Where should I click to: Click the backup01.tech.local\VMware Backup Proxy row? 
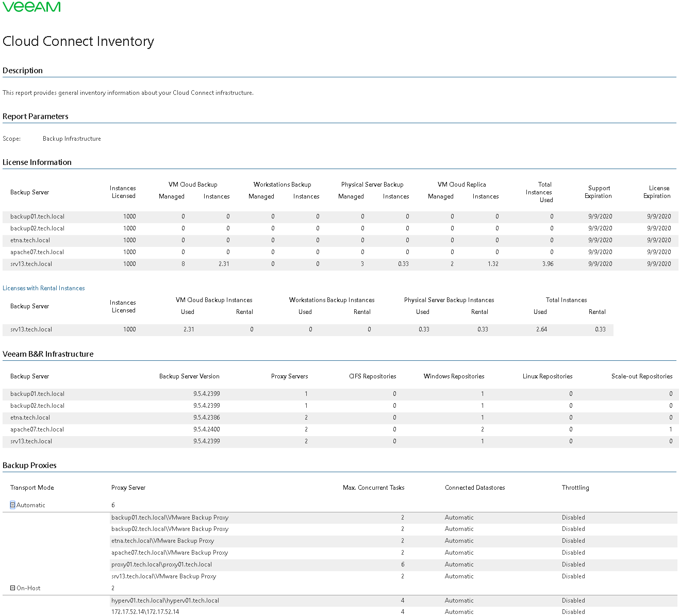click(393, 518)
